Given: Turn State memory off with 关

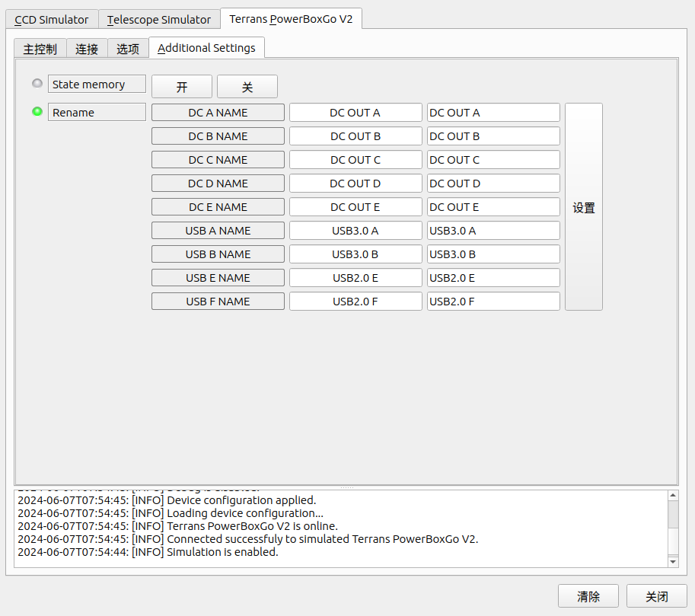Looking at the screenshot, I should 247,87.
